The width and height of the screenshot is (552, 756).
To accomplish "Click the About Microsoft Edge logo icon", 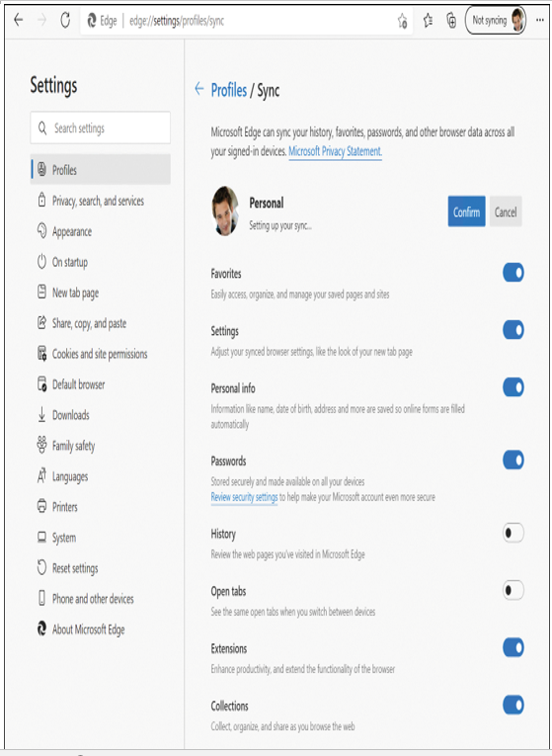I will click(41, 629).
